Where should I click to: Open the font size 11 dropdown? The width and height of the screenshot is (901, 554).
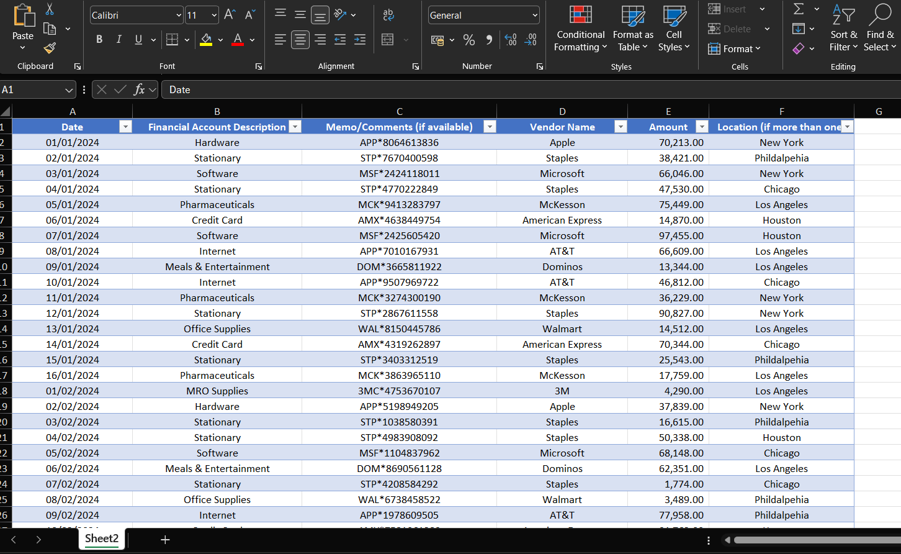tap(214, 16)
